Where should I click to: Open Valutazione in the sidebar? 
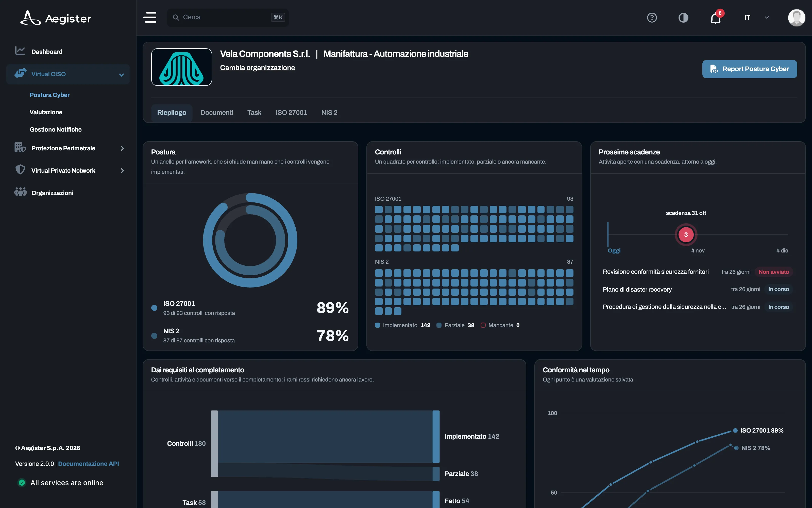point(46,112)
